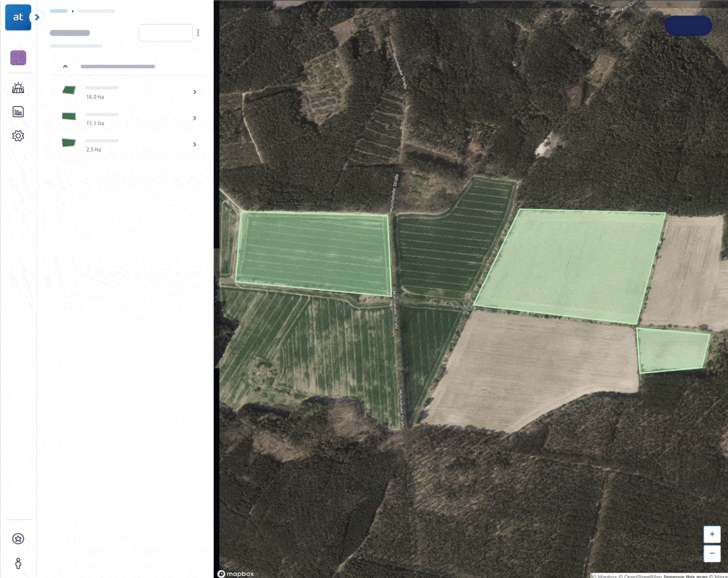Open the three-dot options menu
The height and width of the screenshot is (578, 728).
coord(198,33)
